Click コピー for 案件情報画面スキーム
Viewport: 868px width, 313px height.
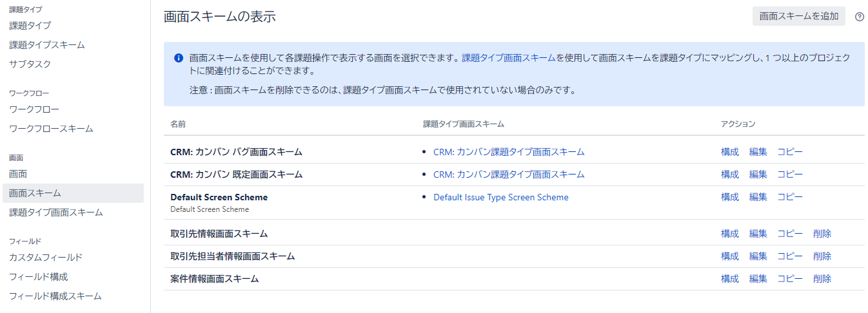[x=790, y=279]
